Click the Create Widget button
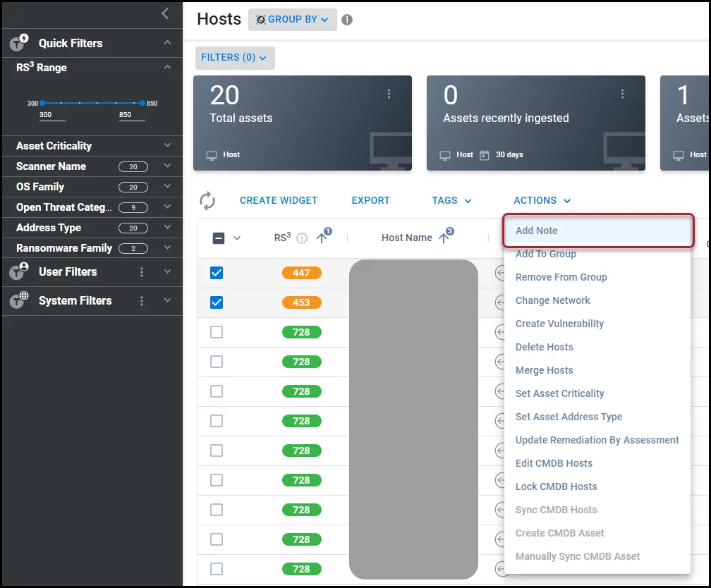Viewport: 711px width, 588px height. 279,200
